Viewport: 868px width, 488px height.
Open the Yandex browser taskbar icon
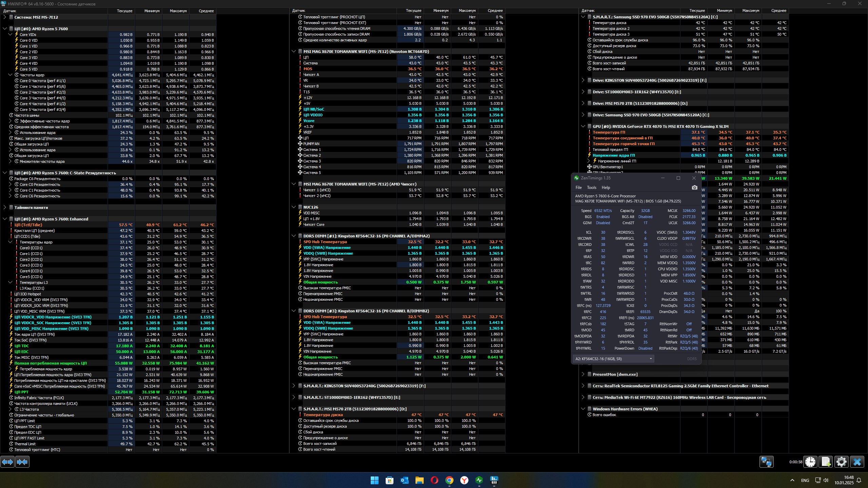[x=464, y=480]
